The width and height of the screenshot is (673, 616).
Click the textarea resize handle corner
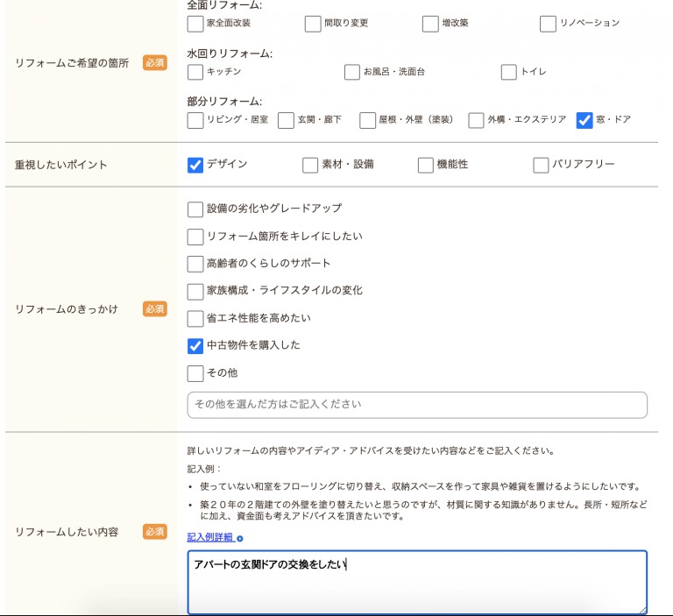642,611
